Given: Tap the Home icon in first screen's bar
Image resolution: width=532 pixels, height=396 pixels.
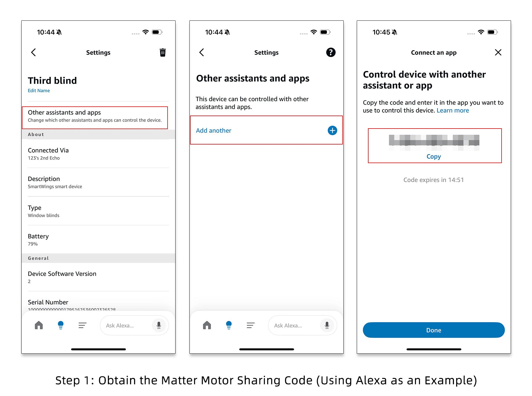Looking at the screenshot, I should tap(39, 325).
